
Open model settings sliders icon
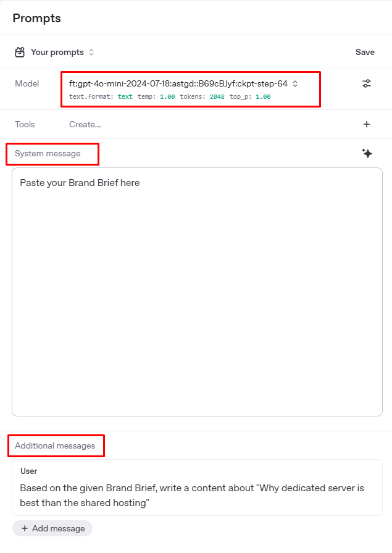click(367, 83)
